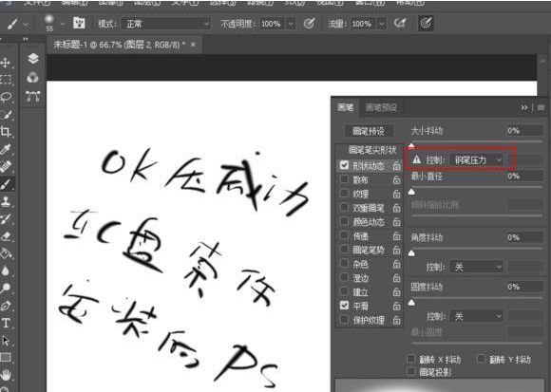Adjust the 最小直径 slider handle

[411, 192]
